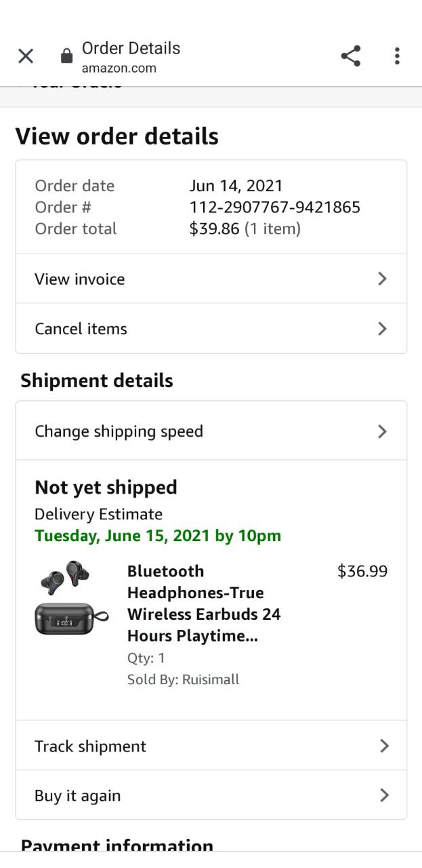Tap the green delivery estimate date
Viewport: 422px width, 868px height.
[x=158, y=536]
